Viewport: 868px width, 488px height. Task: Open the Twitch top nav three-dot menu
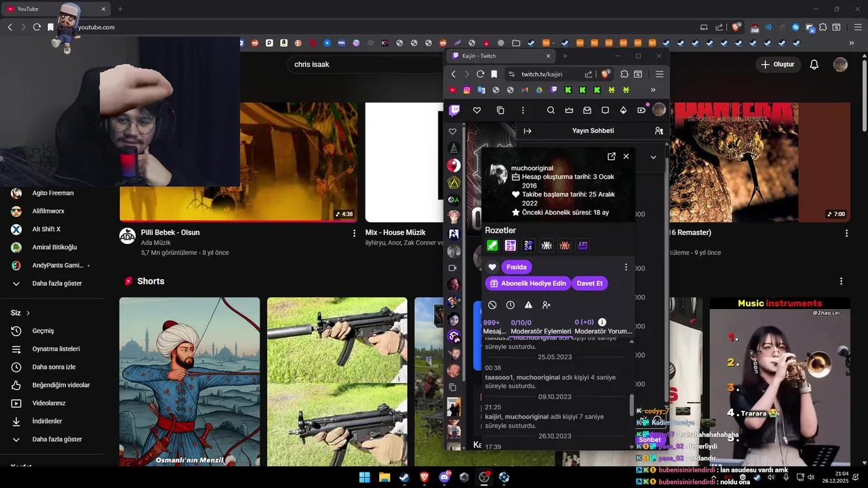pos(523,110)
